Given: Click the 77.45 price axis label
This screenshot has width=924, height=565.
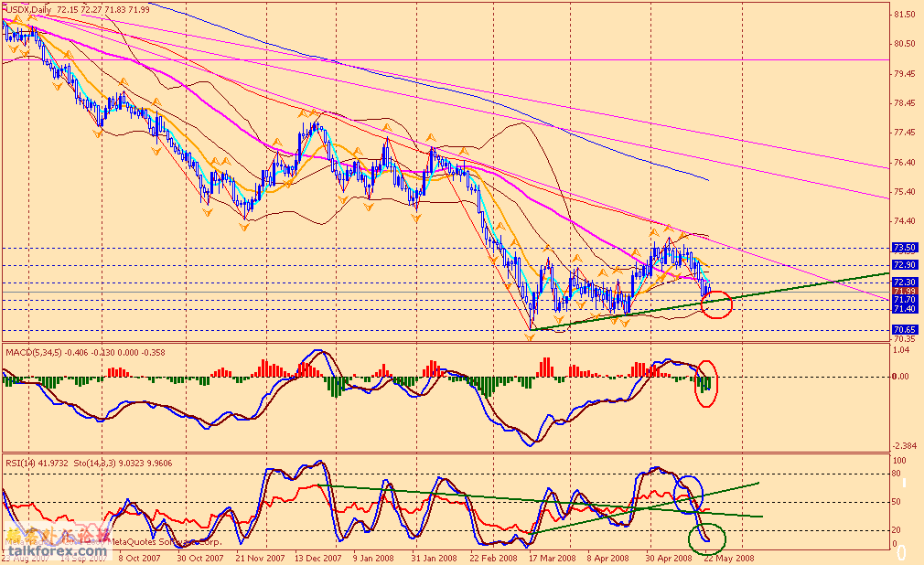Looking at the screenshot, I should point(905,133).
